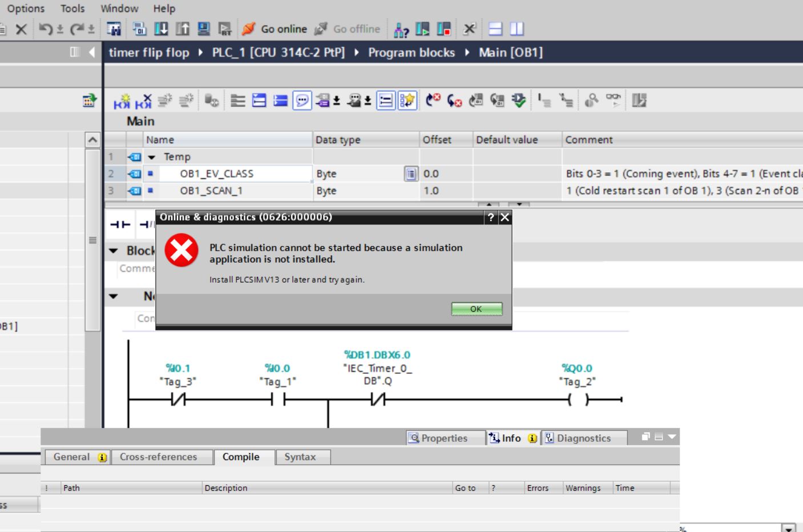Viewport: 803px width, 532px height.
Task: Click the green-check monitoring icon in editor toolbar
Action: 518,101
